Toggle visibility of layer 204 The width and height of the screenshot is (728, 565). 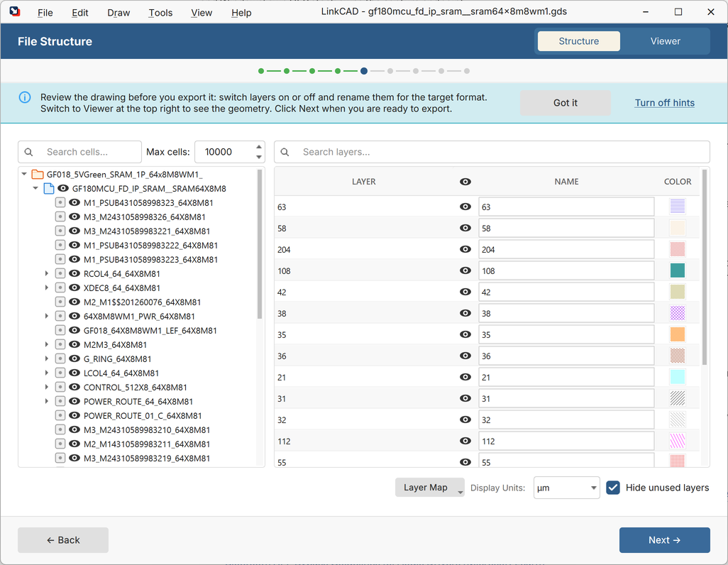tap(465, 250)
